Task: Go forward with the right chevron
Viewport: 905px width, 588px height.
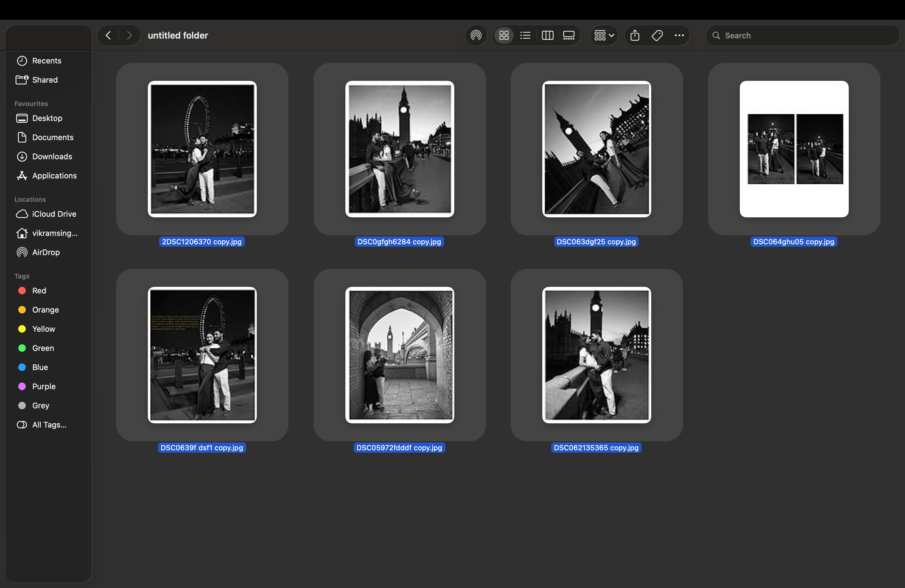Action: [129, 35]
